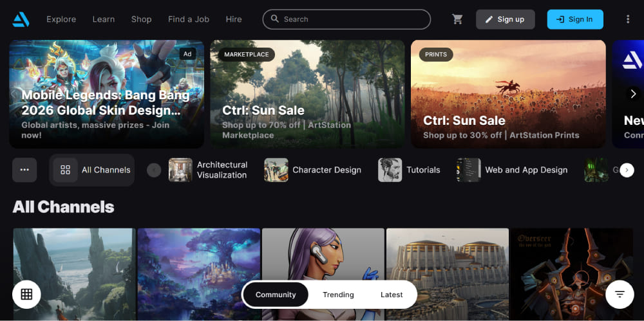
Task: Open the Mobile Legends Bang Bang ad banner
Action: pos(107,94)
